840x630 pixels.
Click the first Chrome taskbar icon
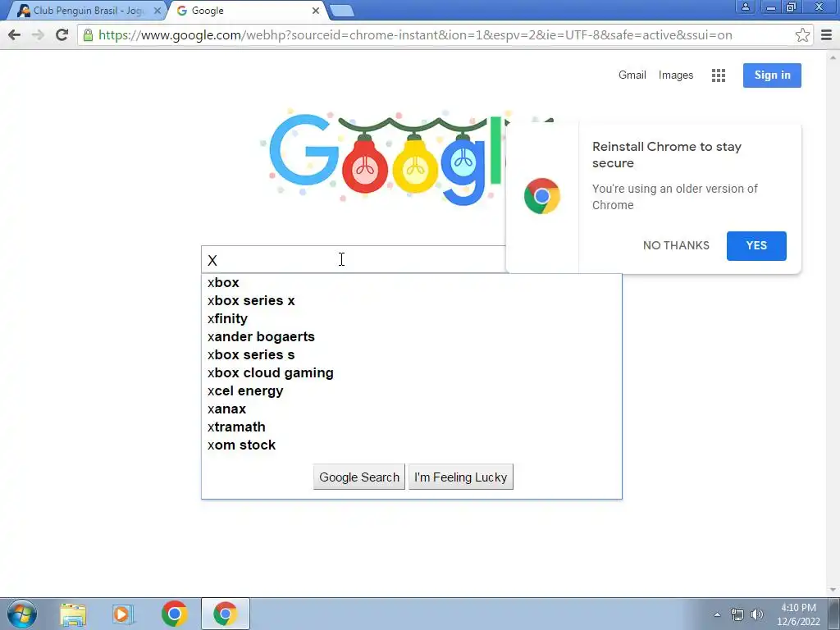coord(174,614)
